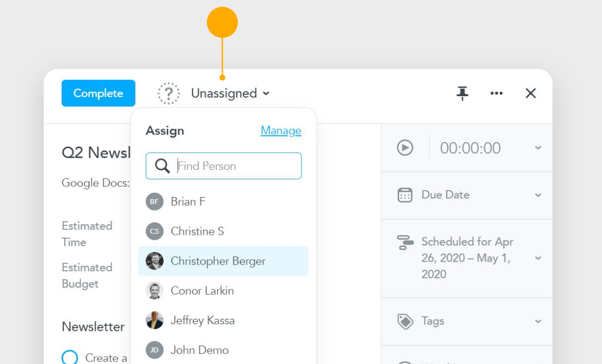The width and height of the screenshot is (602, 364).
Task: Open the Manage link in Assign panel
Action: click(281, 130)
